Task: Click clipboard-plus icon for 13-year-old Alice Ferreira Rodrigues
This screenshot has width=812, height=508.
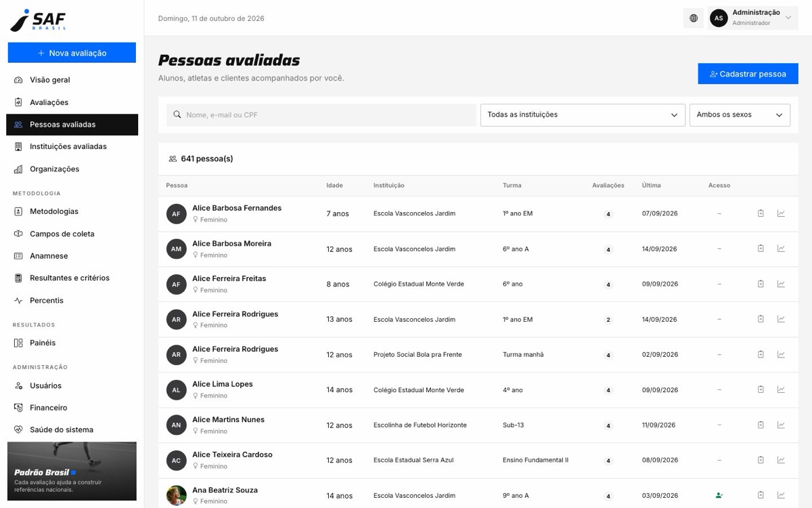Action: click(x=761, y=319)
